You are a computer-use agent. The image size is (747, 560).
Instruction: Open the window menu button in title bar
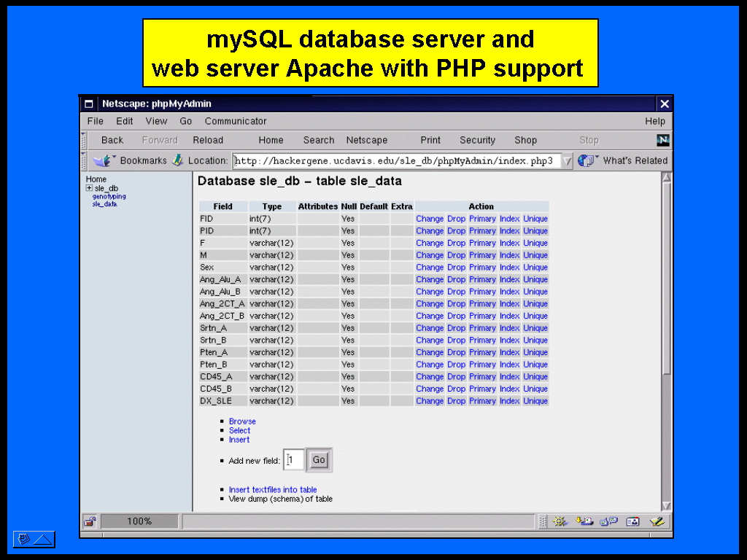pyautogui.click(x=88, y=104)
